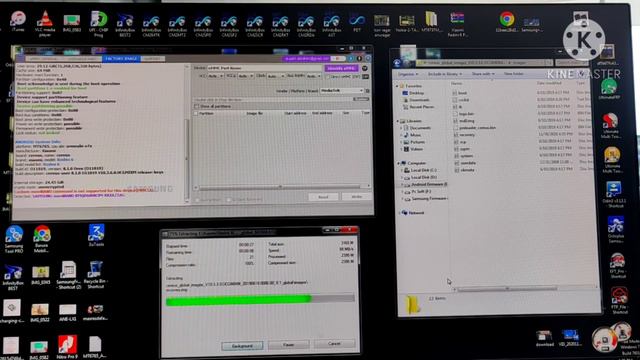The height and width of the screenshot is (360, 640).
Task: Open the iTunes desktop icon
Action: [x=18, y=21]
